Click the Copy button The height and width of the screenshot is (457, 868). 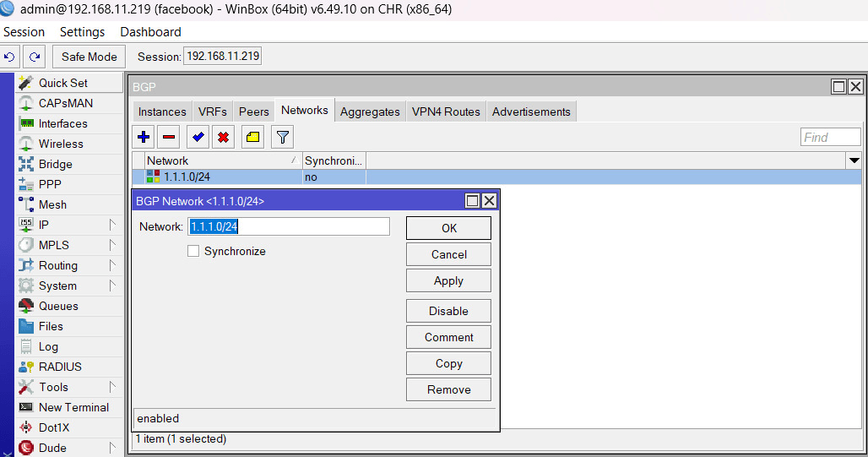pos(448,363)
